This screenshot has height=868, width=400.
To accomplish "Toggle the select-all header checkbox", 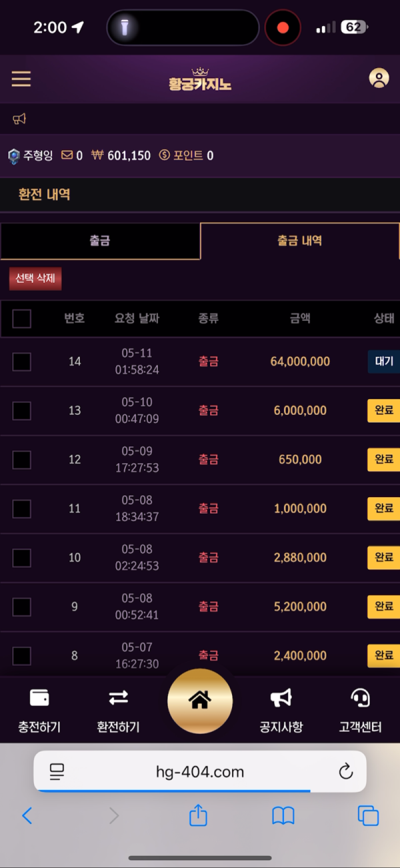I will pyautogui.click(x=22, y=318).
